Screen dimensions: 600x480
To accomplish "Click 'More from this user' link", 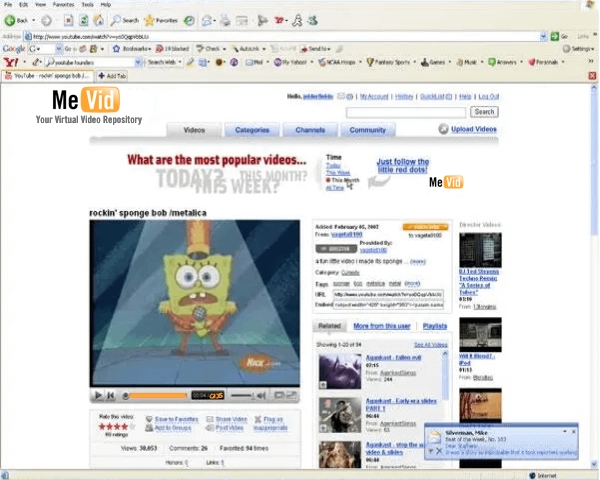I will (x=382, y=326).
